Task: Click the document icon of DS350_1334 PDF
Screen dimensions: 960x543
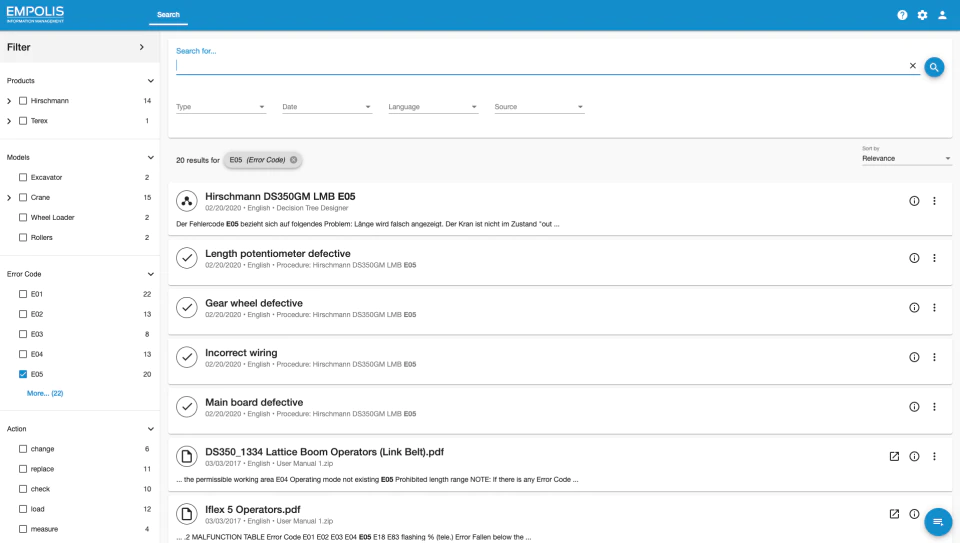Action: pos(187,456)
